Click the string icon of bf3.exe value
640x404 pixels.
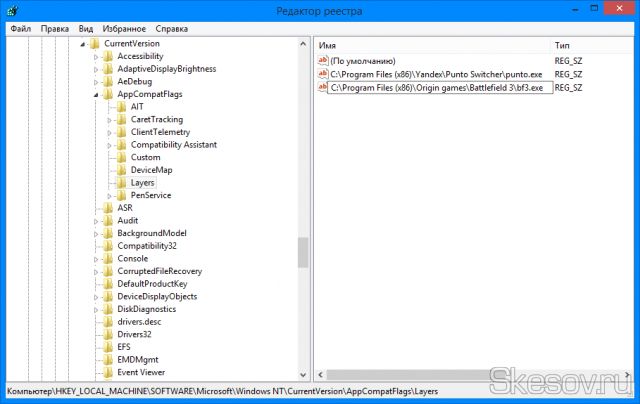click(x=322, y=87)
